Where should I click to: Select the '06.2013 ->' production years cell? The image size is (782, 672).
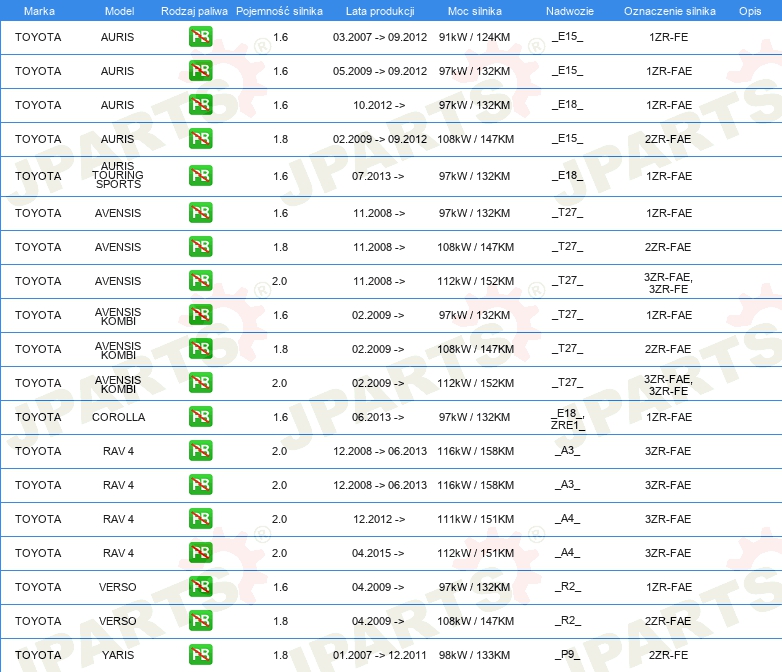pyautogui.click(x=378, y=417)
